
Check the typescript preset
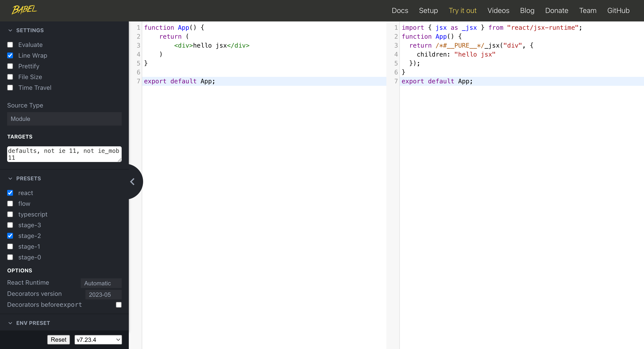tap(10, 214)
